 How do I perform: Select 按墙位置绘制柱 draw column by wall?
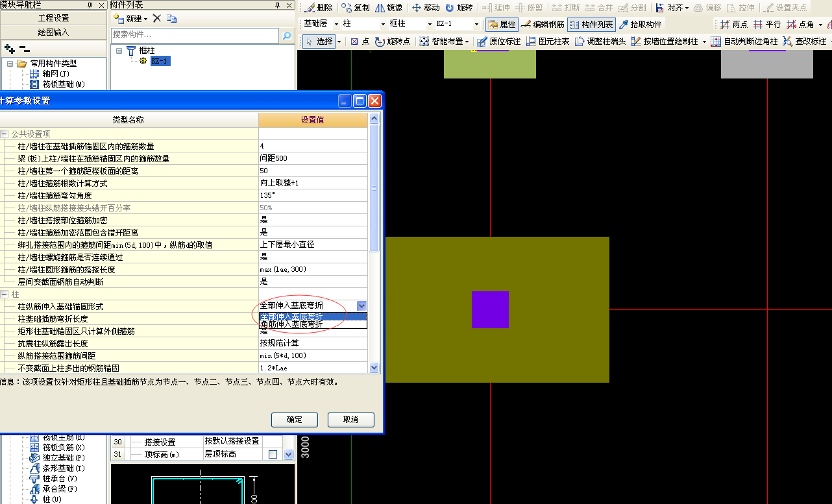(x=668, y=42)
